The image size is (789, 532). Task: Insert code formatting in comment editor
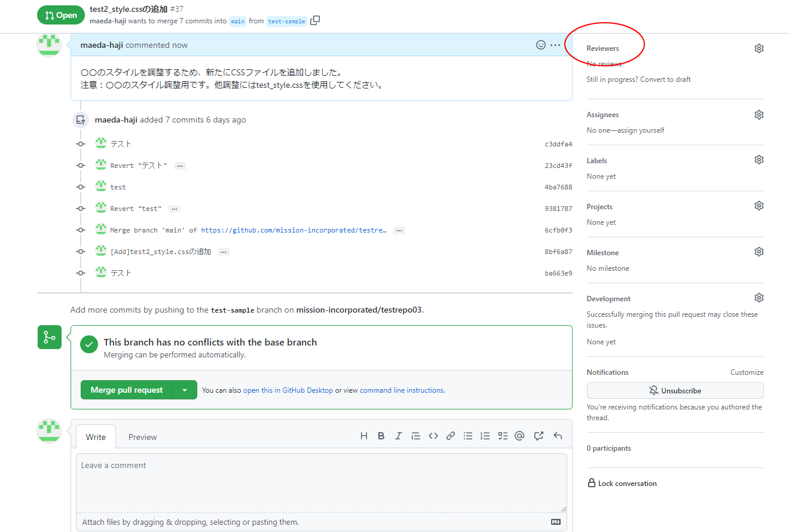coord(433,436)
